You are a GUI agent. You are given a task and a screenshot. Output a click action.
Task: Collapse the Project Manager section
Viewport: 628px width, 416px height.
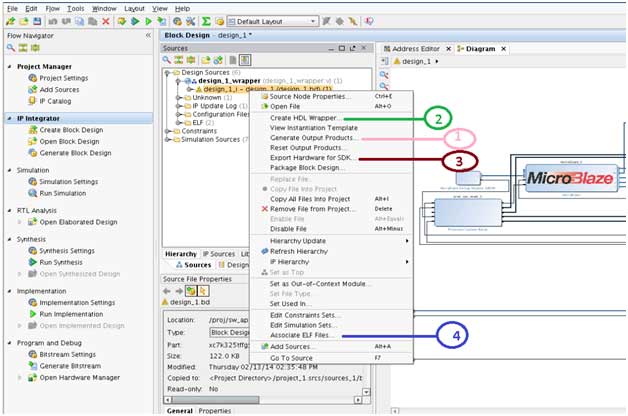coord(10,66)
